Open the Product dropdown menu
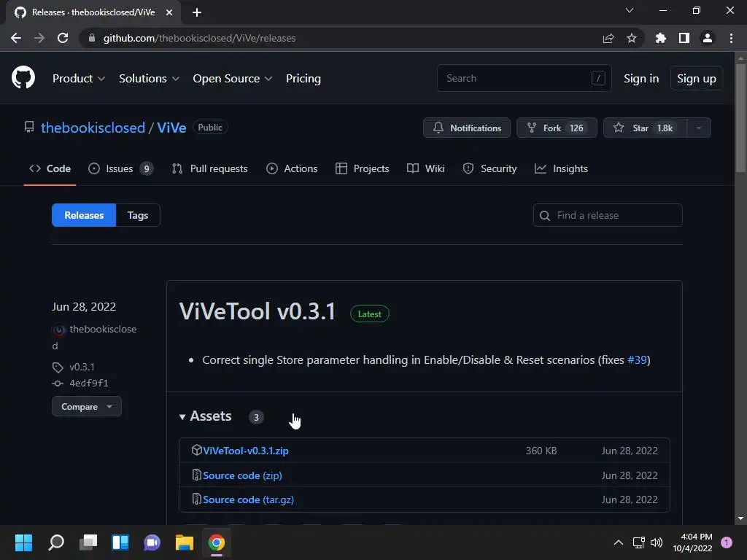 pyautogui.click(x=79, y=79)
